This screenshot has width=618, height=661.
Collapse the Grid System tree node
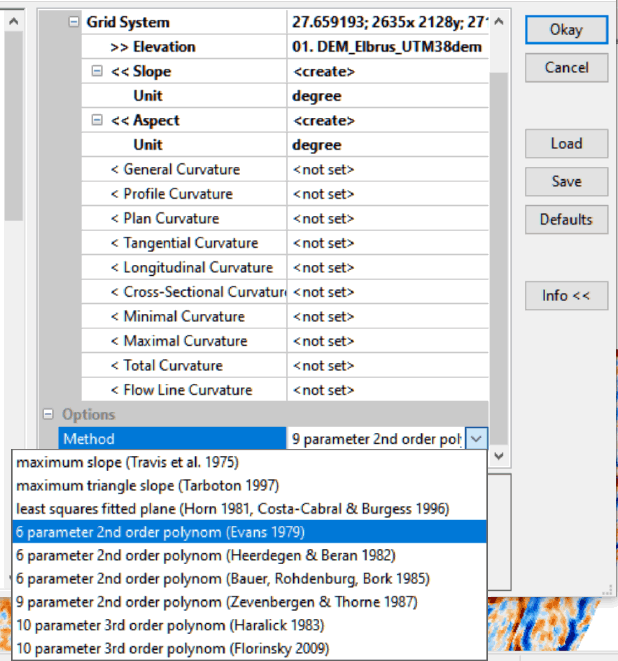point(73,22)
